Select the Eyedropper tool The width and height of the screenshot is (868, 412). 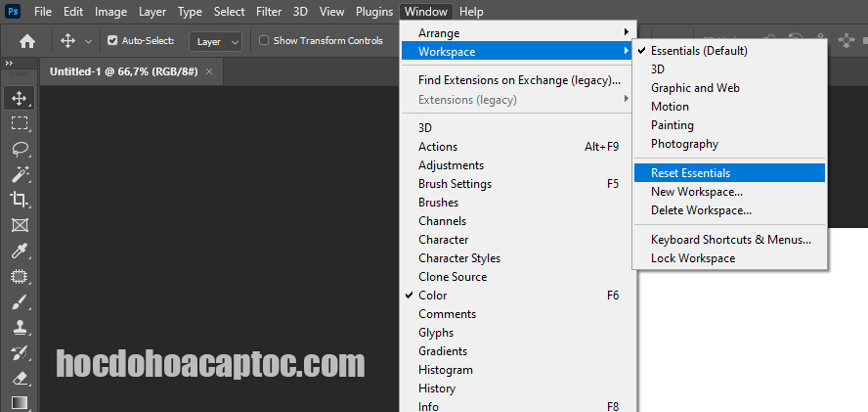pyautogui.click(x=19, y=251)
